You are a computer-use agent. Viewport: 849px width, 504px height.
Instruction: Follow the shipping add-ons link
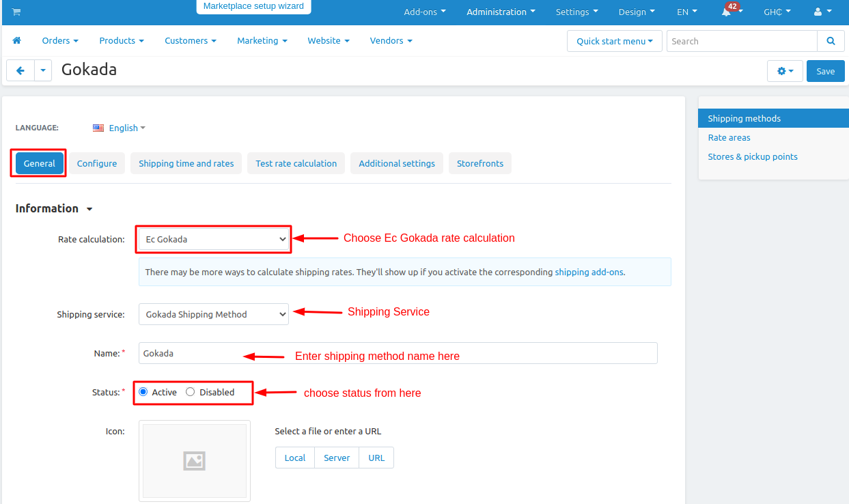[589, 272]
